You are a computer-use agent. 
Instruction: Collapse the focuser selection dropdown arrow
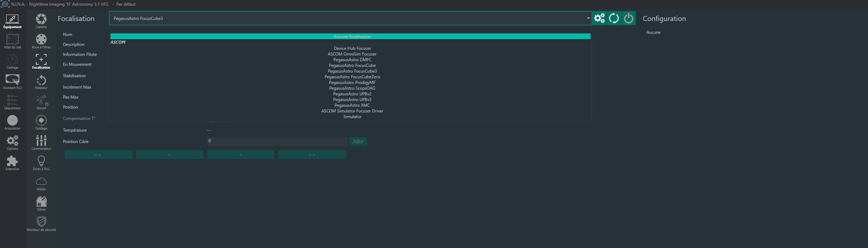588,18
